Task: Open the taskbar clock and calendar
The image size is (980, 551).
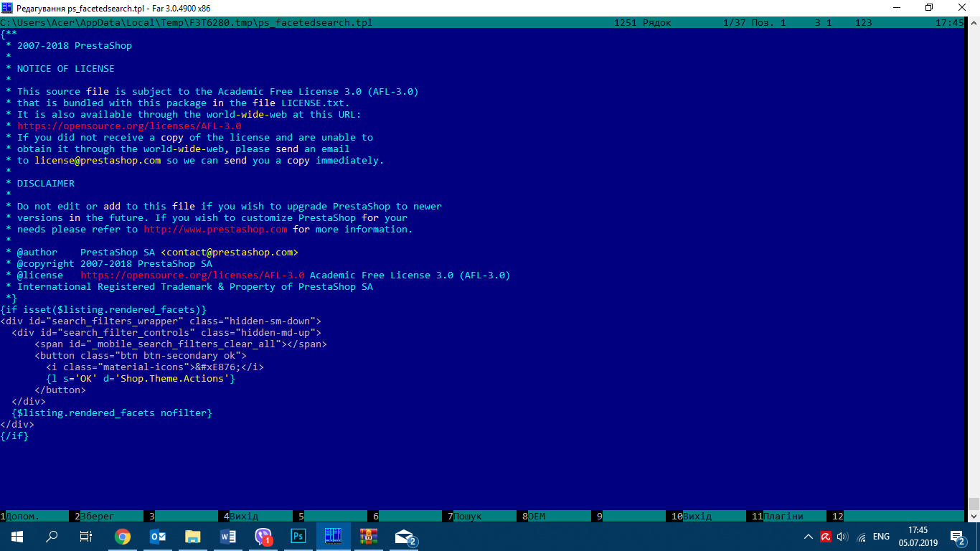Action: point(918,536)
